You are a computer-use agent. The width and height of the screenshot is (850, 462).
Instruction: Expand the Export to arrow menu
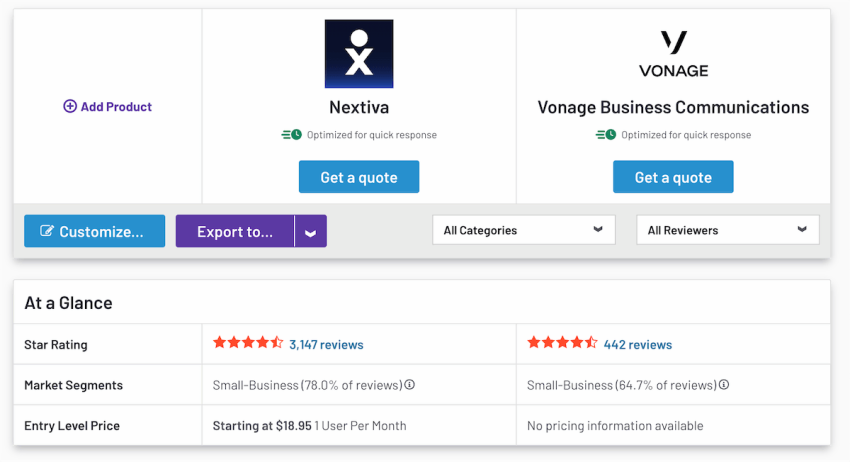pyautogui.click(x=311, y=231)
